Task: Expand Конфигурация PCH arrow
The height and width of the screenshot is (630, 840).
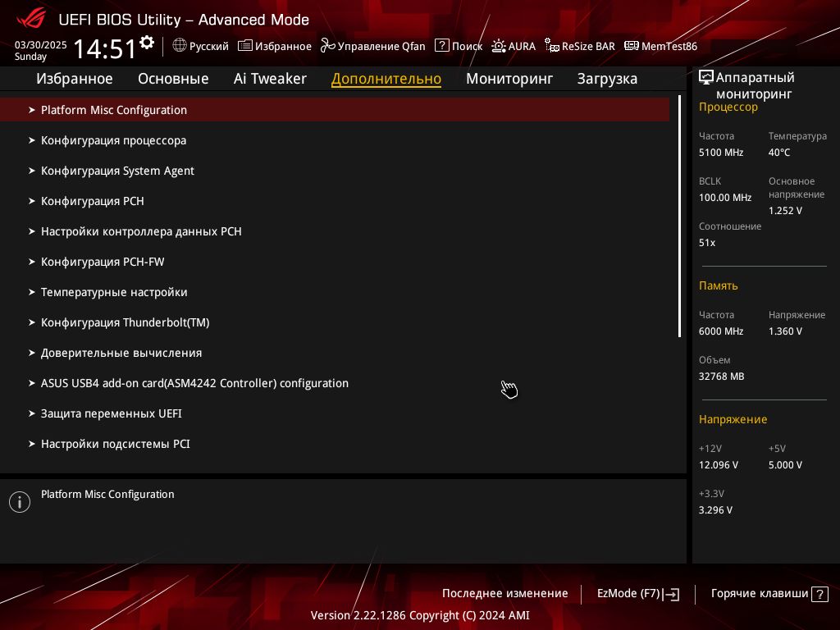Action: [x=32, y=201]
